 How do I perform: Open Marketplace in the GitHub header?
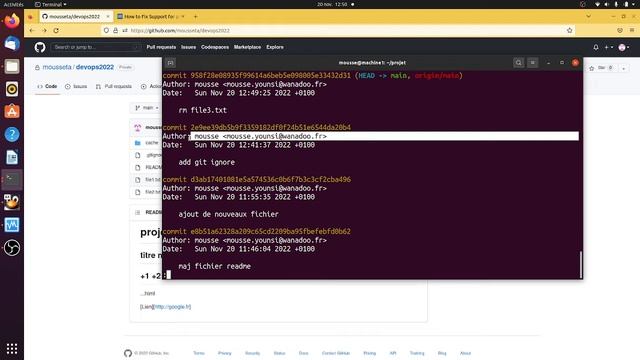pyautogui.click(x=247, y=47)
